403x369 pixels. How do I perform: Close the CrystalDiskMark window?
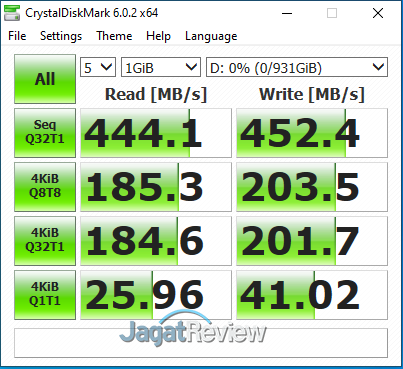tap(378, 13)
